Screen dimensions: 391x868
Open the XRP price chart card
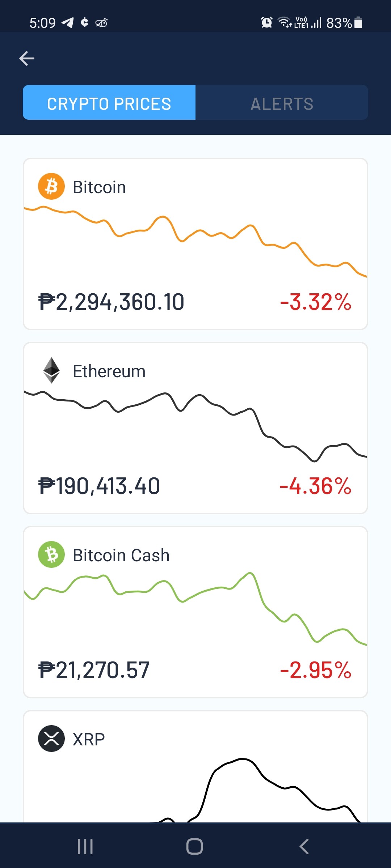[x=195, y=767]
